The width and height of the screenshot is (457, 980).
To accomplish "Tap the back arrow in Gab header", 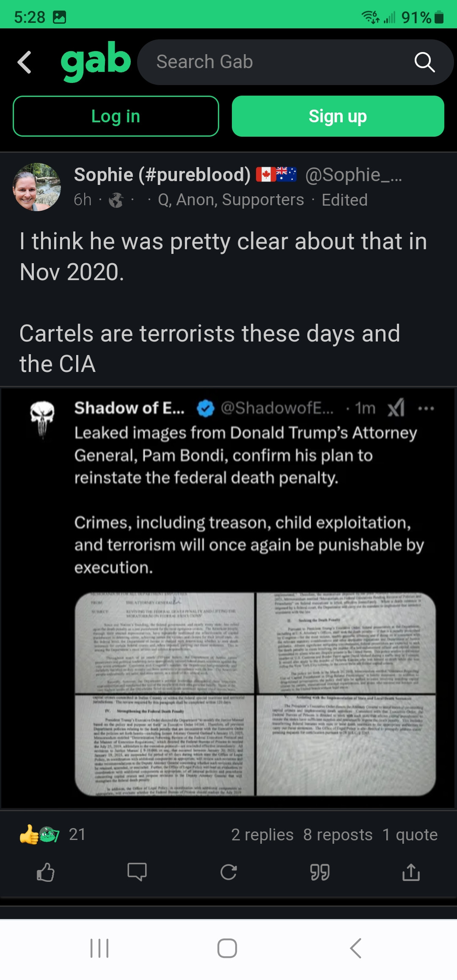I will click(25, 62).
